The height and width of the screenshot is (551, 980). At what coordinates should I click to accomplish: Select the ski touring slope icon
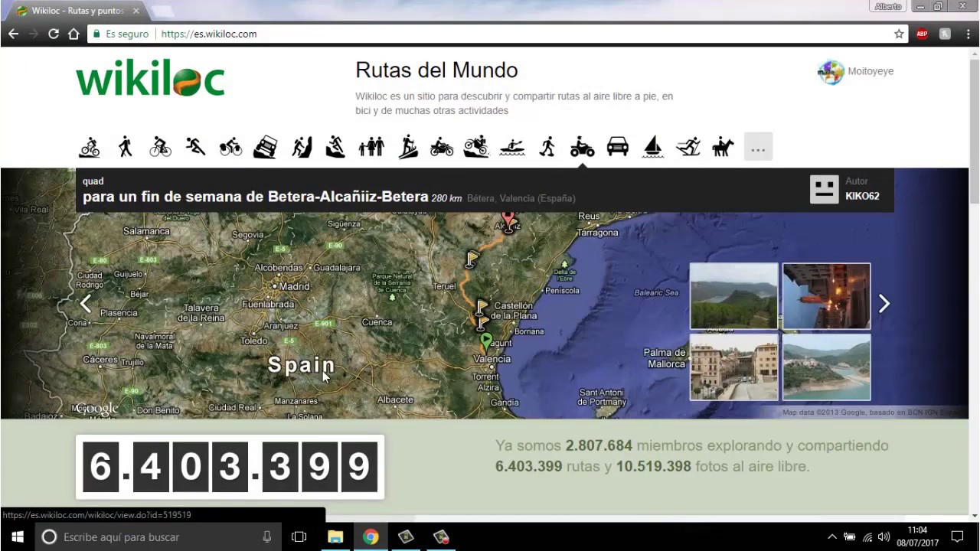407,146
